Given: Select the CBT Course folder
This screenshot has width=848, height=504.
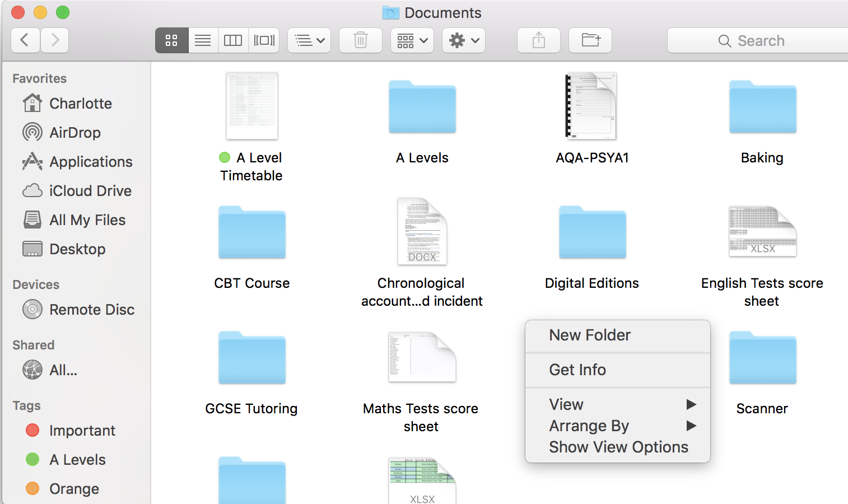Looking at the screenshot, I should pos(252,232).
